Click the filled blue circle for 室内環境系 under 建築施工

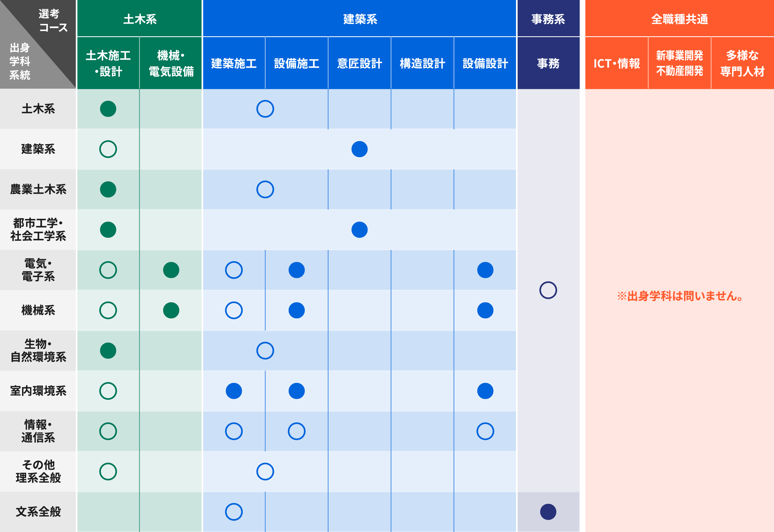tap(234, 391)
